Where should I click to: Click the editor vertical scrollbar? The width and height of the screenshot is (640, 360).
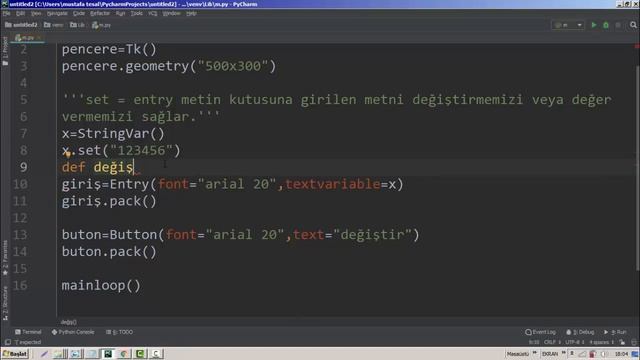click(637, 167)
